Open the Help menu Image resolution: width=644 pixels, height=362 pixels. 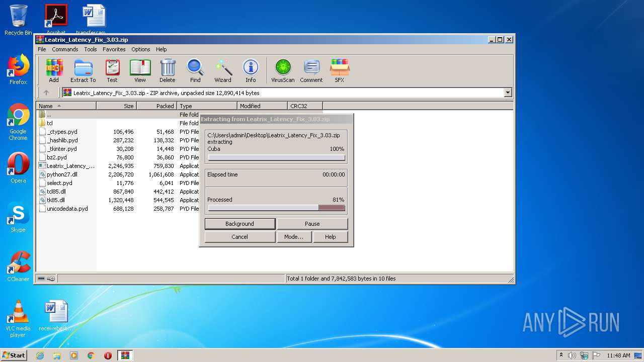[x=161, y=49]
